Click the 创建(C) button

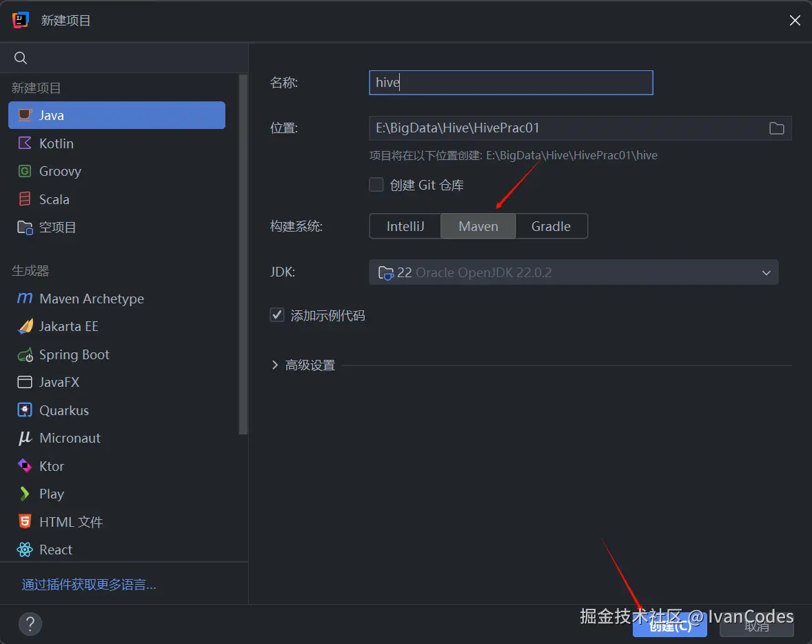(x=669, y=625)
